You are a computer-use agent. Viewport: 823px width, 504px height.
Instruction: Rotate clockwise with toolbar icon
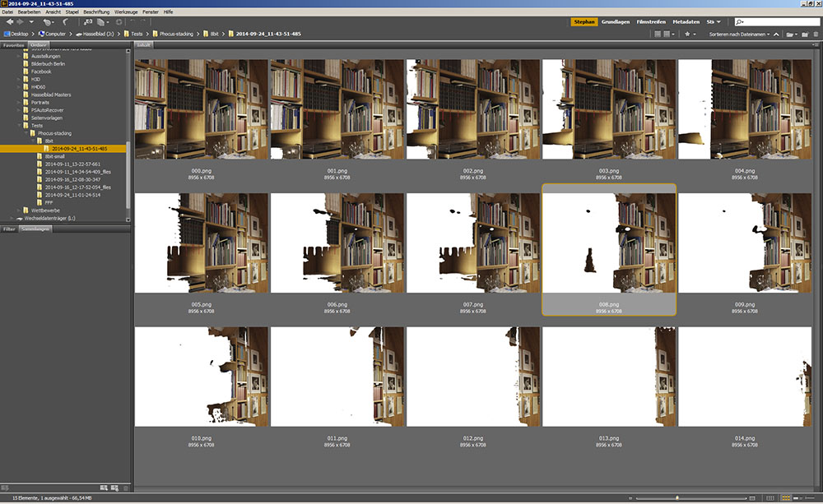tap(142, 22)
